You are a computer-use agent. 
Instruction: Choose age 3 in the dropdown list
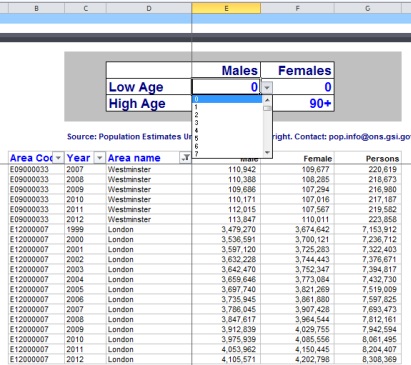point(227,123)
